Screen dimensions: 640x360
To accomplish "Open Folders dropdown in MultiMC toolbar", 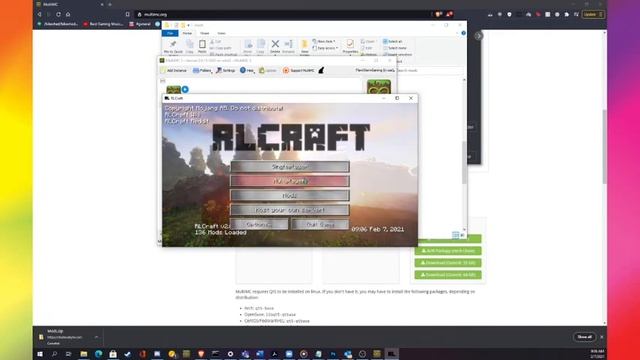I will 202,70.
